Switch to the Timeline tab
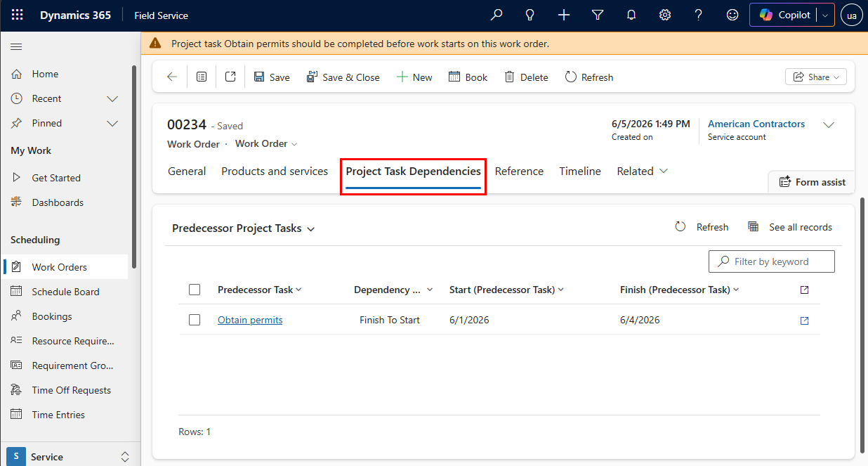The width and height of the screenshot is (868, 466). (x=580, y=171)
